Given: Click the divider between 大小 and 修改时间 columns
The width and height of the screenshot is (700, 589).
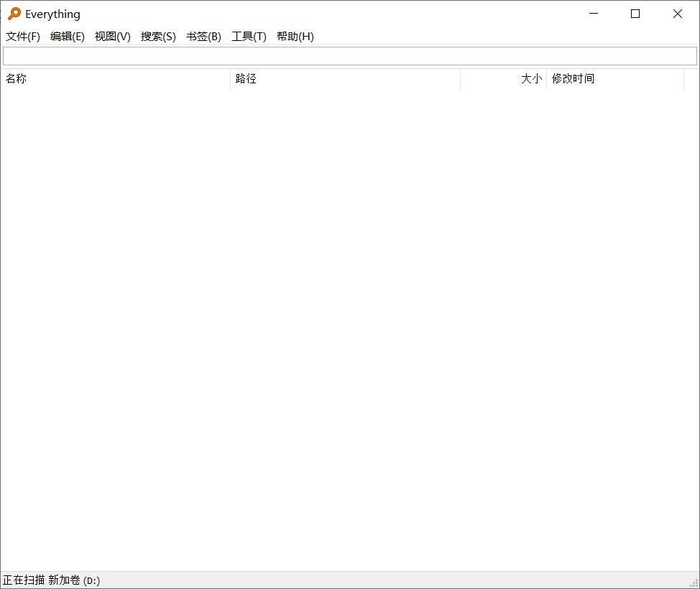Looking at the screenshot, I should 546,79.
